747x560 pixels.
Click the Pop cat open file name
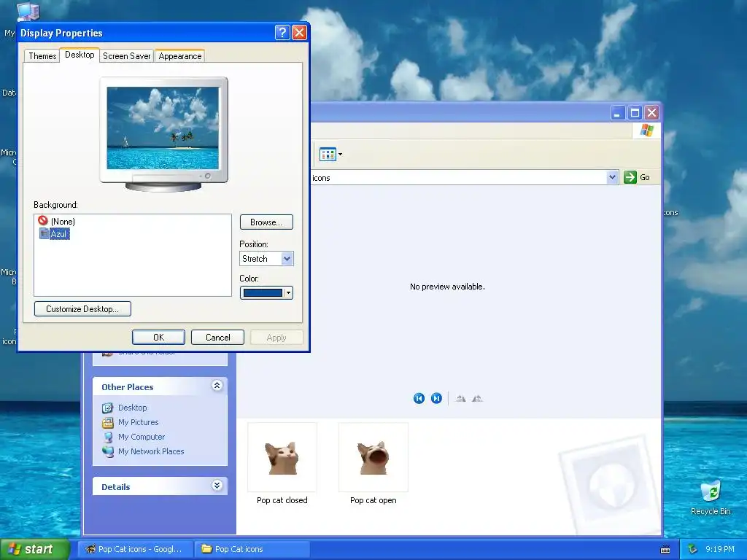(x=373, y=500)
